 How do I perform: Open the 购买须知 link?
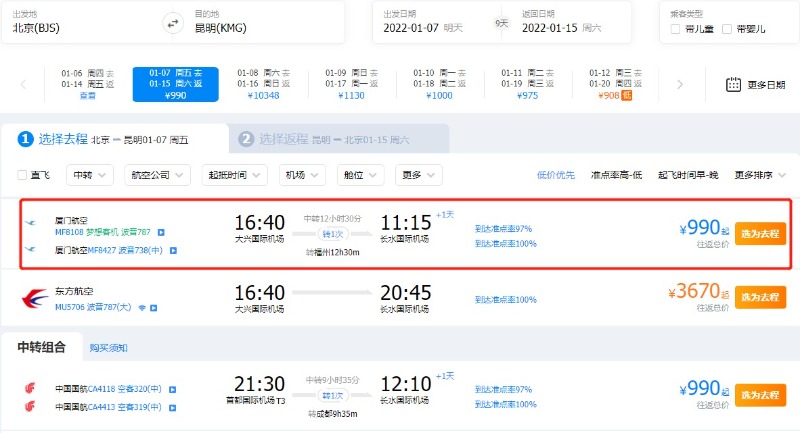pyautogui.click(x=107, y=347)
